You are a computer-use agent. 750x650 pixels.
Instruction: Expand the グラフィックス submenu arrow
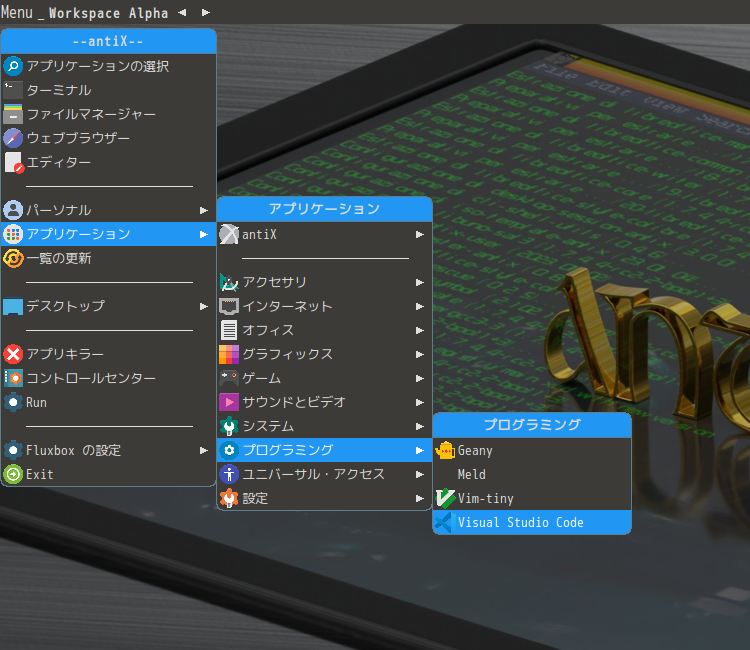[419, 354]
